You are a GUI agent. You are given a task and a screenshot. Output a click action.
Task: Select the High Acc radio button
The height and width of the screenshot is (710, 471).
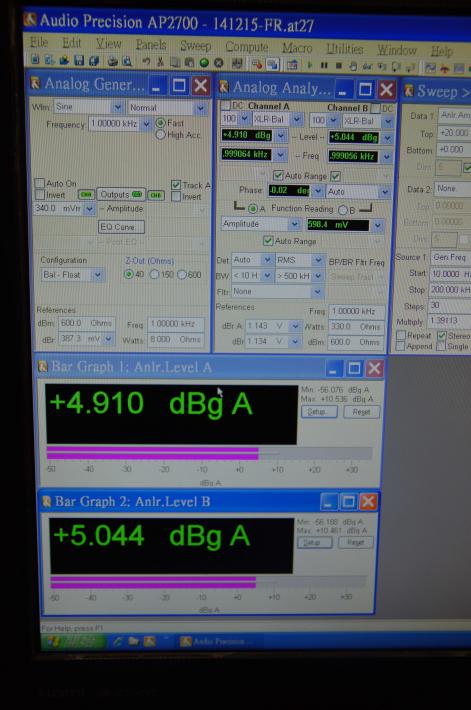tap(160, 135)
